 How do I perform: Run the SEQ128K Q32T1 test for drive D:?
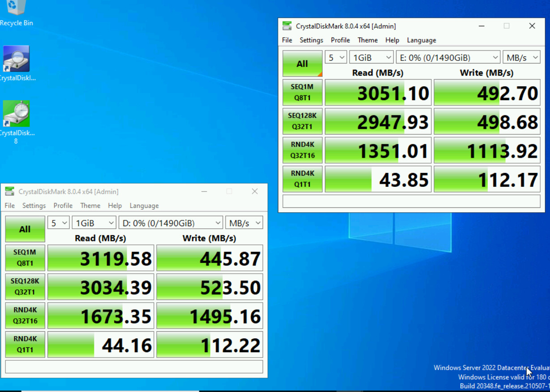25,287
